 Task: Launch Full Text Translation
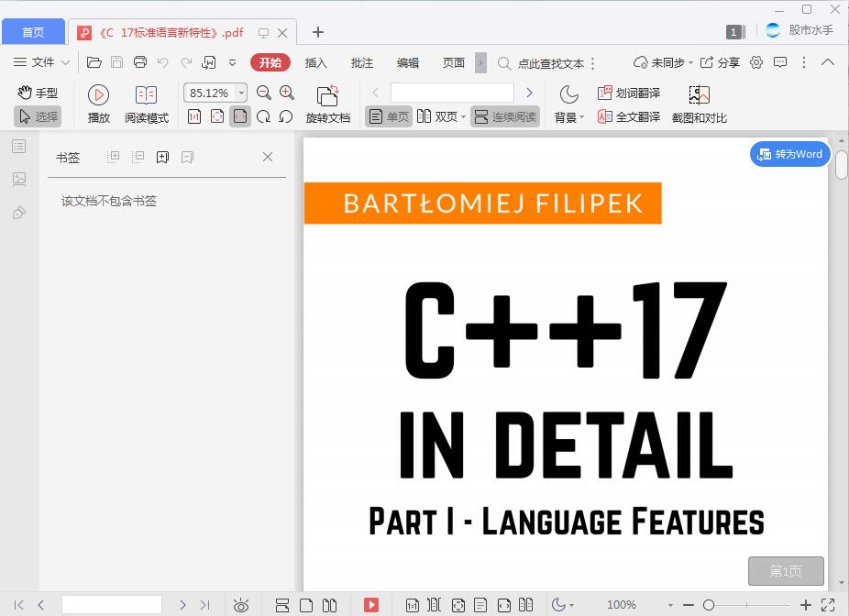[633, 117]
